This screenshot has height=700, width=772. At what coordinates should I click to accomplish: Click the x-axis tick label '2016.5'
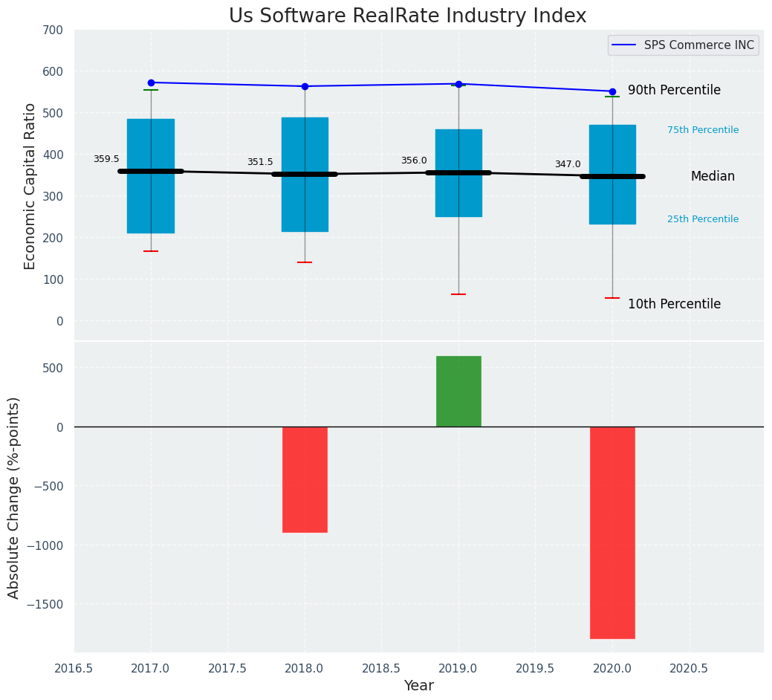coord(74,669)
